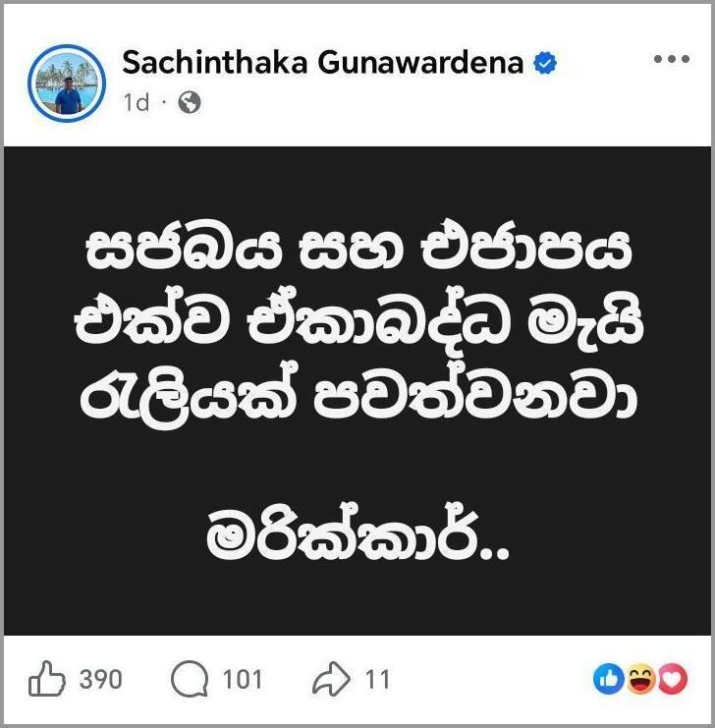The height and width of the screenshot is (728, 715).
Task: Click the red heart Love reaction
Action: 673,679
